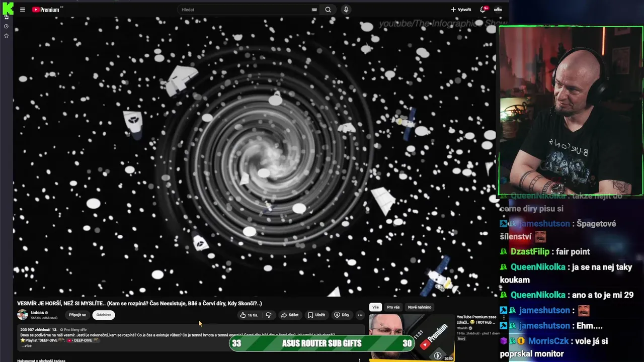Open the recommended Premium video thumbnail
Viewport: 644px width, 362px height.
(x=412, y=337)
